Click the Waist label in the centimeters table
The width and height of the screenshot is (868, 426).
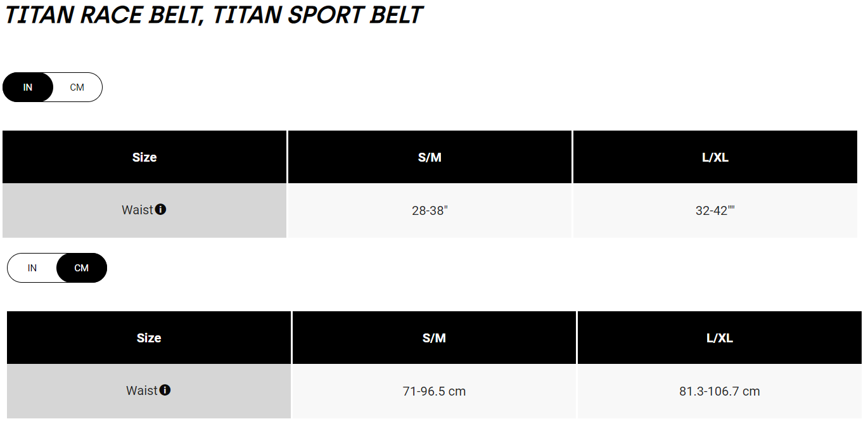pos(142,390)
